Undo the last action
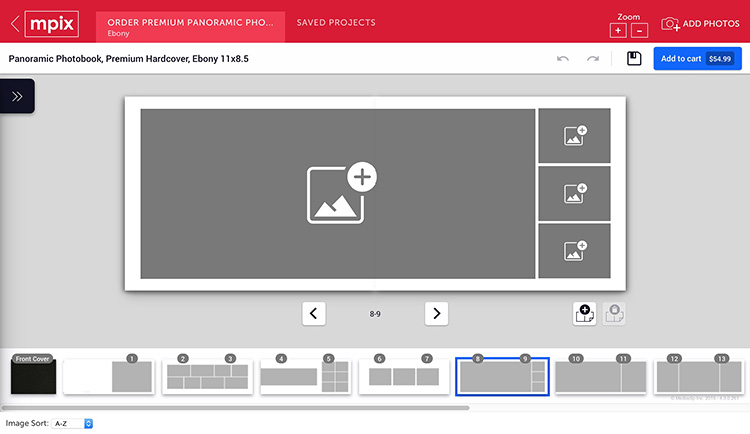The width and height of the screenshot is (750, 434). (563, 59)
